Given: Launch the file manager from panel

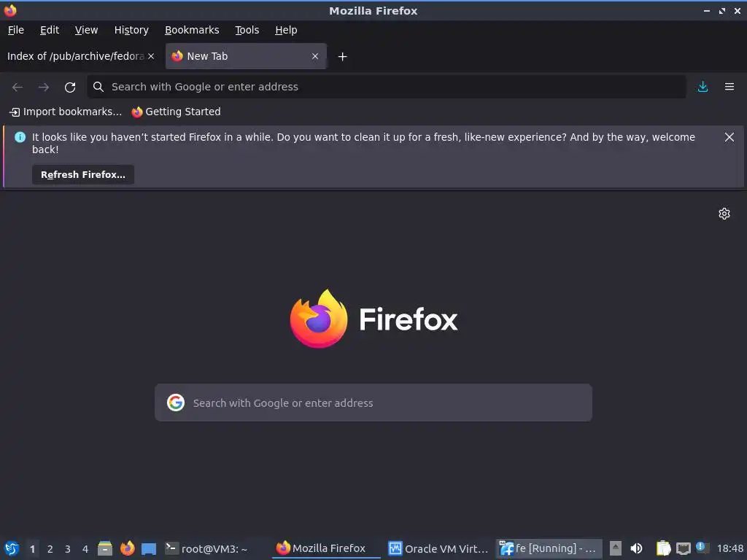Looking at the screenshot, I should coord(105,548).
